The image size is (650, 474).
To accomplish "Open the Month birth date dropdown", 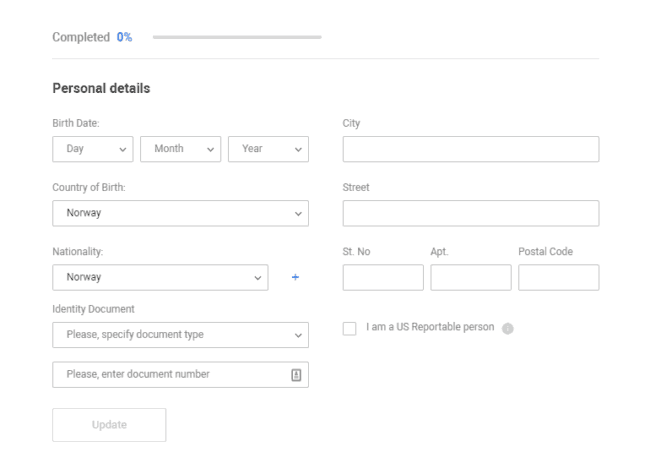I will tap(180, 149).
